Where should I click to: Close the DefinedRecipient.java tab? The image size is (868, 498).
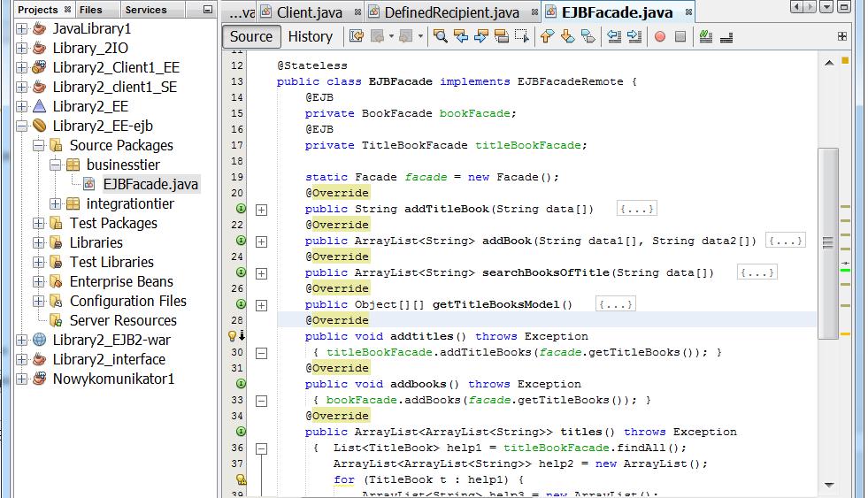pos(534,12)
